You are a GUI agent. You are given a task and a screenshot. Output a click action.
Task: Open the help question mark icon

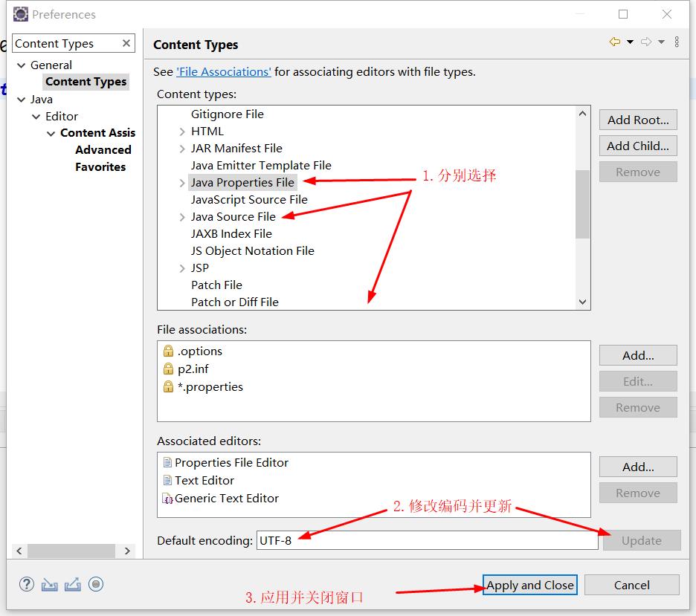[x=27, y=585]
